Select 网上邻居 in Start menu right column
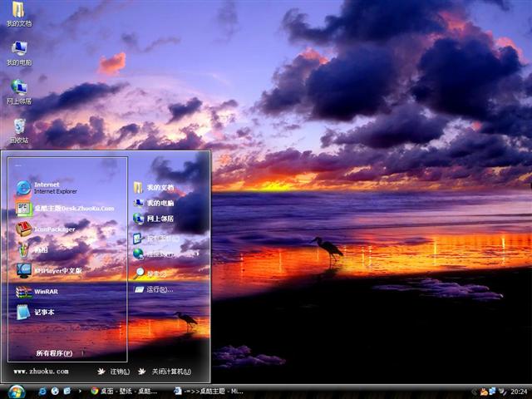This screenshot has width=532, height=399. point(160,219)
